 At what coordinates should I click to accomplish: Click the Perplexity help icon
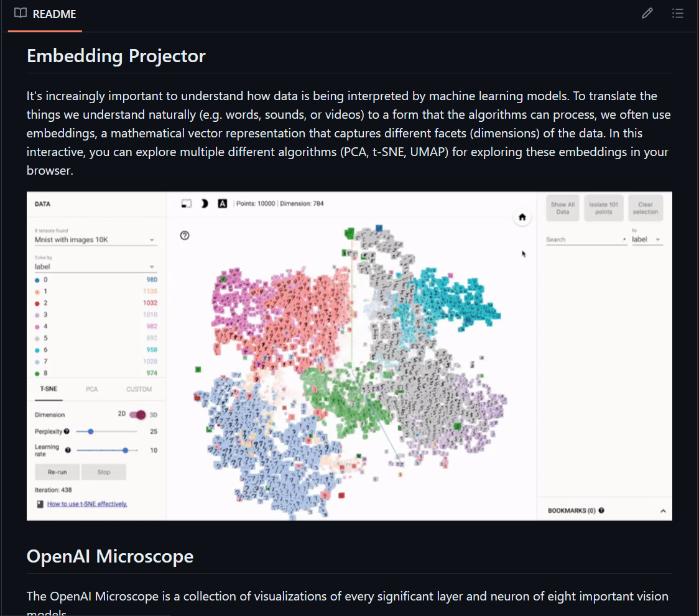click(x=67, y=431)
